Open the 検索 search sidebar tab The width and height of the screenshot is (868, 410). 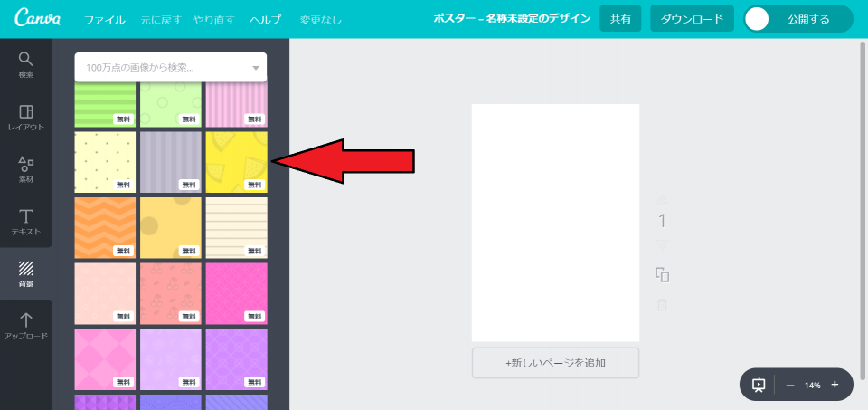tap(26, 65)
